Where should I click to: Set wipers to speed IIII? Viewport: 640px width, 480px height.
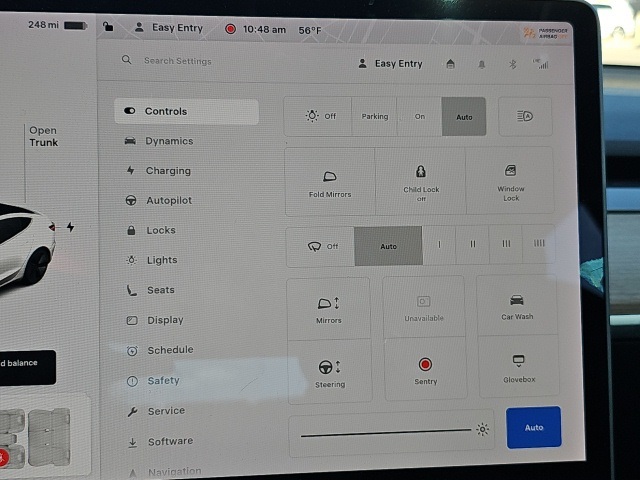tap(539, 243)
